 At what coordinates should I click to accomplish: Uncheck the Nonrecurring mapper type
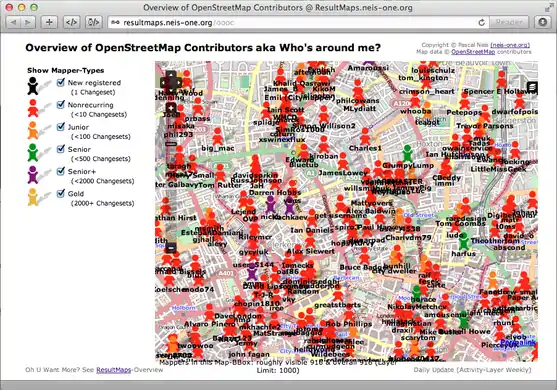[x=61, y=104]
